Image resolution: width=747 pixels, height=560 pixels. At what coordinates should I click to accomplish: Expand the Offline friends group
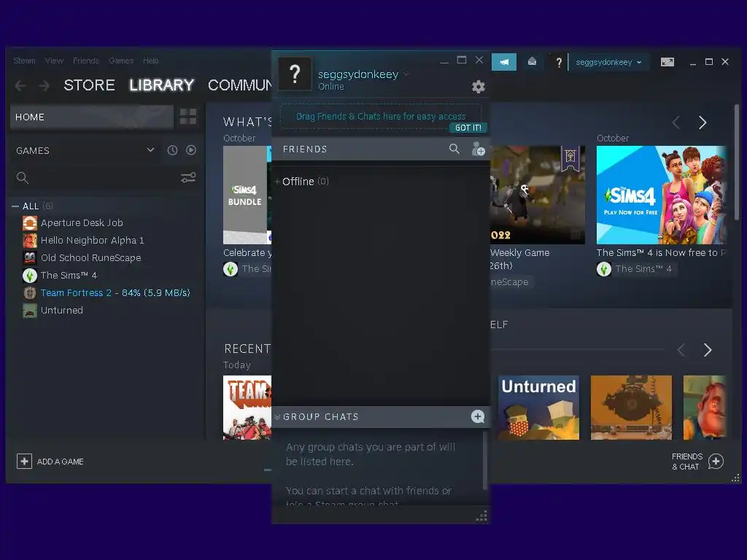(277, 182)
